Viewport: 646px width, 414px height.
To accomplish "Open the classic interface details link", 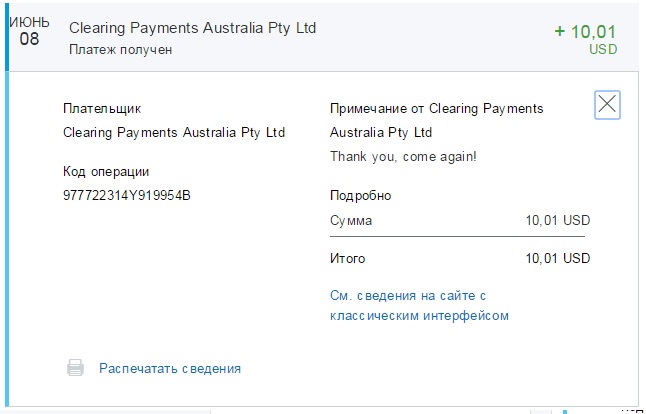I will [419, 306].
